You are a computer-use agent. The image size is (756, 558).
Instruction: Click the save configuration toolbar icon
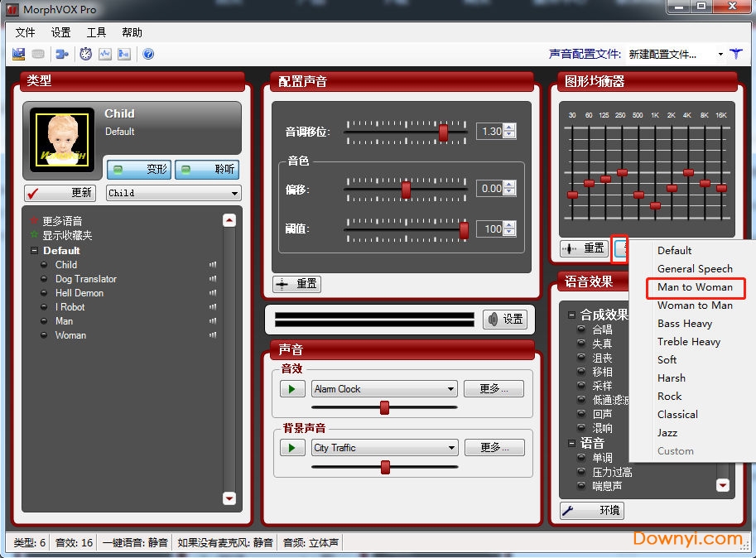[18, 54]
